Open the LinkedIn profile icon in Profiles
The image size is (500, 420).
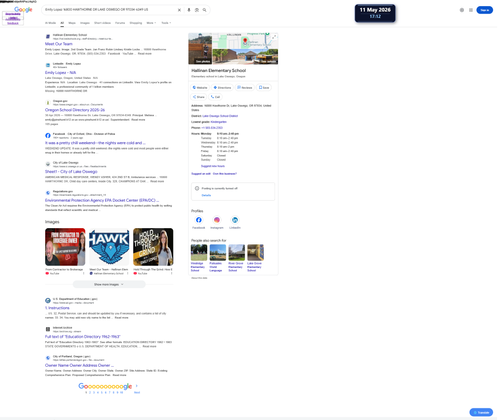[235, 220]
